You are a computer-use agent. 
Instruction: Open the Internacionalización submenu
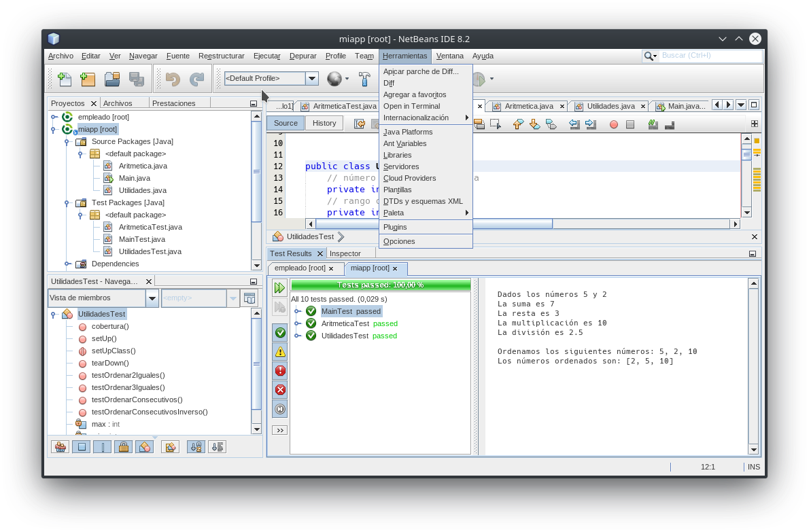click(426, 118)
